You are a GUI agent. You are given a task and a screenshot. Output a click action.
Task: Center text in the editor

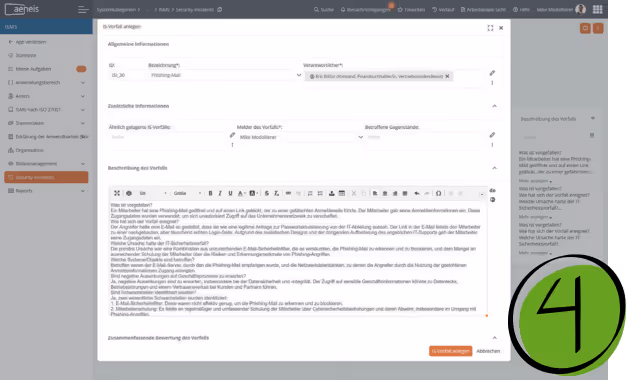point(384,193)
